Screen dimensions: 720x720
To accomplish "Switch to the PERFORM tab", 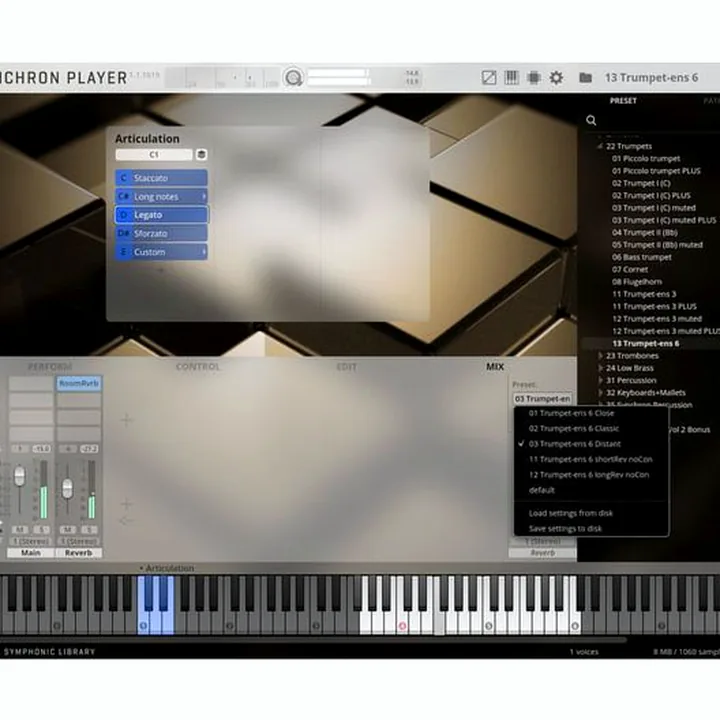I will [x=50, y=366].
